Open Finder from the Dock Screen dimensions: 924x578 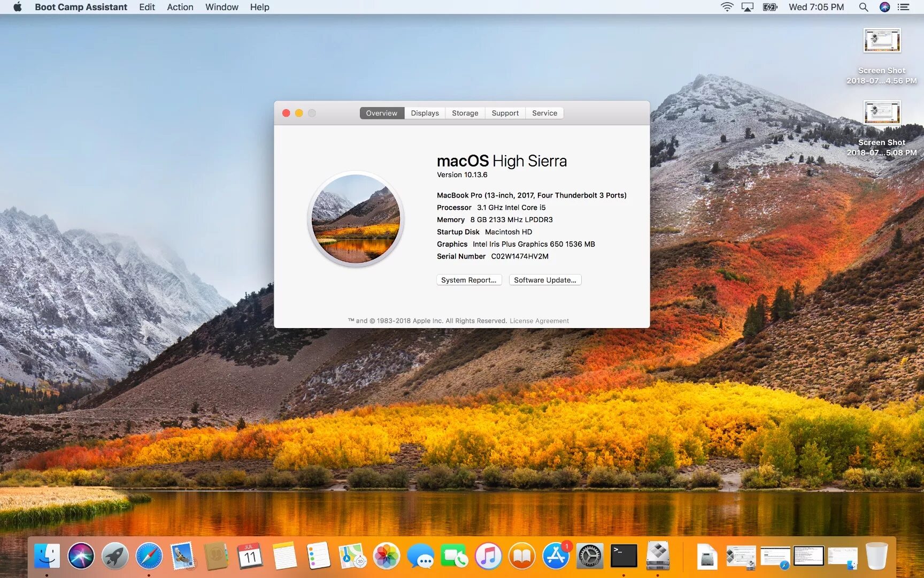[47, 556]
